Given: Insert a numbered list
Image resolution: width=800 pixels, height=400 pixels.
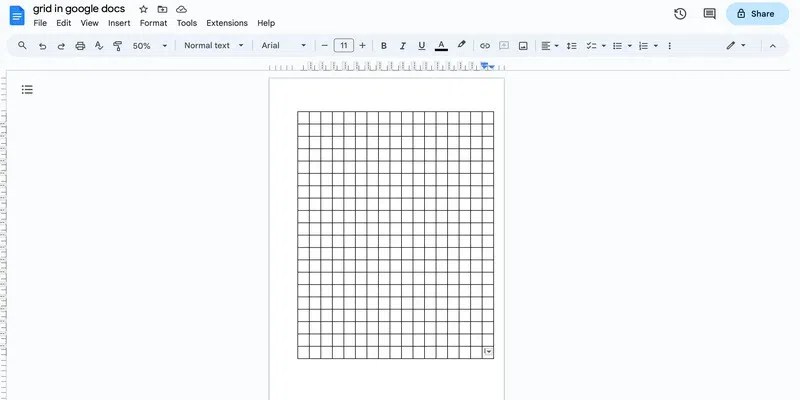Looking at the screenshot, I should [643, 46].
